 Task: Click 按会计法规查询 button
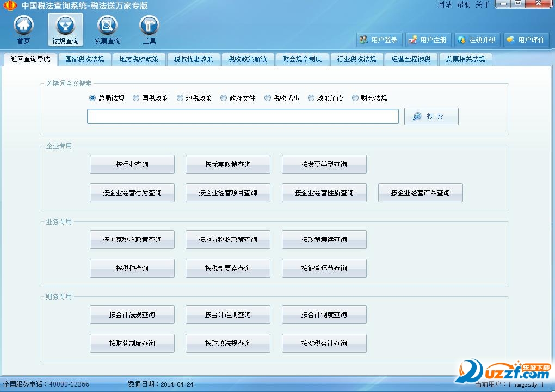tap(132, 314)
